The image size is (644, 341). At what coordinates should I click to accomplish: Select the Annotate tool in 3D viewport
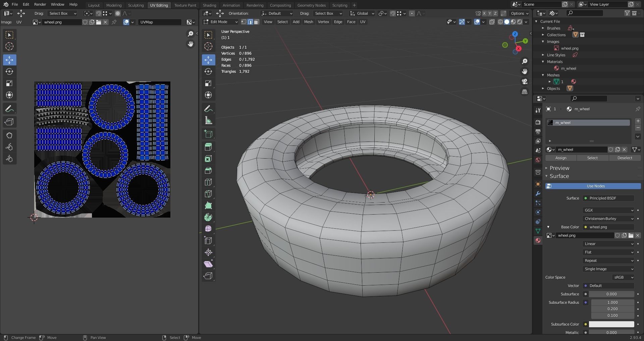208,109
